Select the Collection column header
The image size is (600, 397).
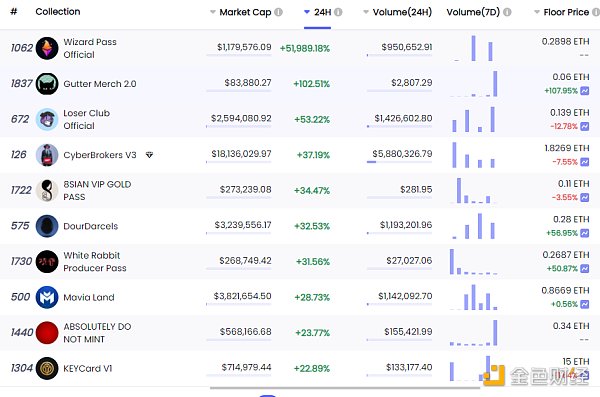tap(58, 12)
